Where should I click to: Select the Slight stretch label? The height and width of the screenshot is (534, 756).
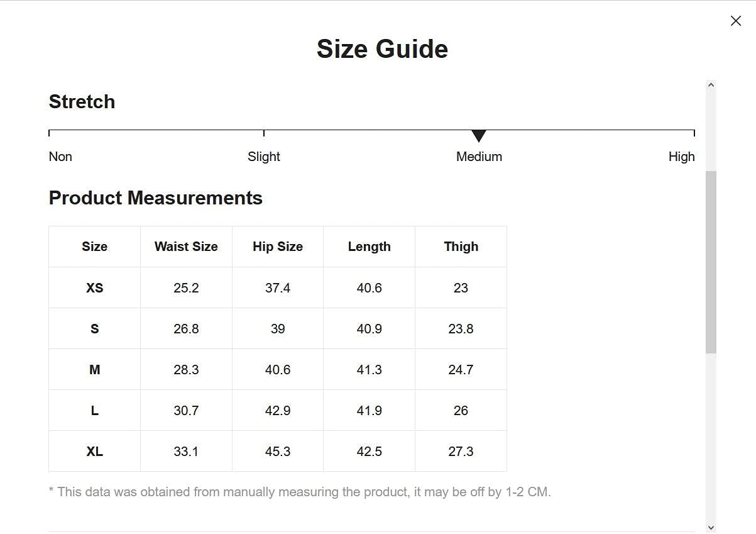[264, 157]
